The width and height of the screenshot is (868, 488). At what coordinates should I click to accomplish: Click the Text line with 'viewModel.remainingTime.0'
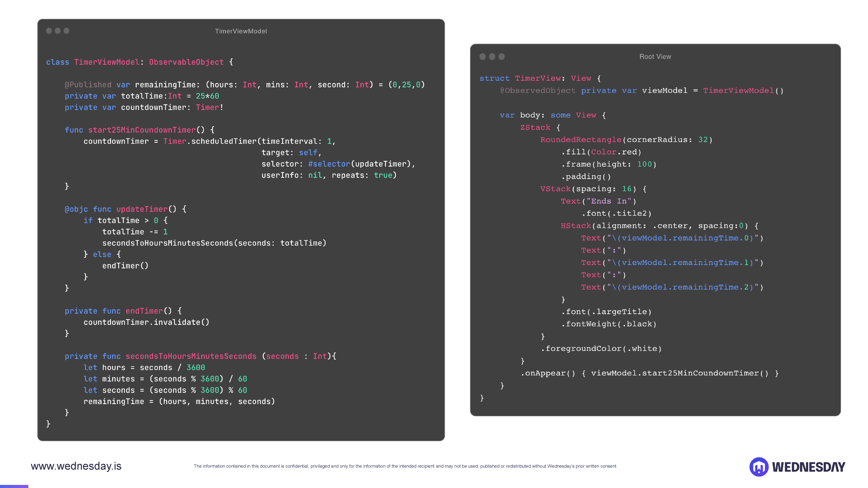[672, 238]
